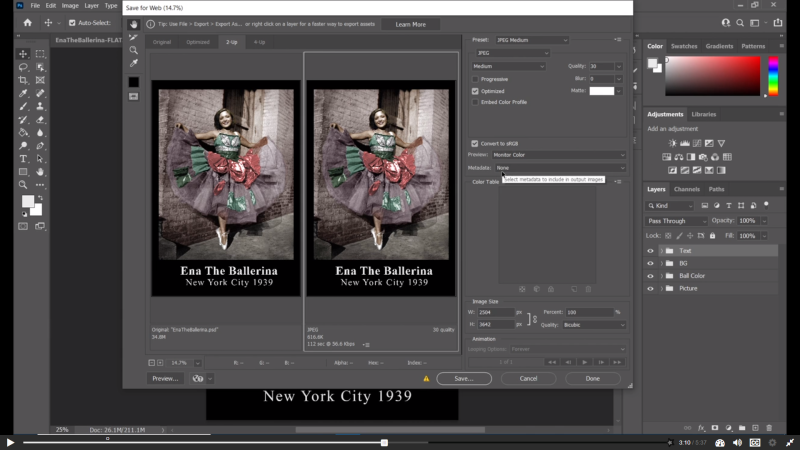Select the Rectangular Marquee tool
This screenshot has width=800, height=450.
(x=40, y=54)
